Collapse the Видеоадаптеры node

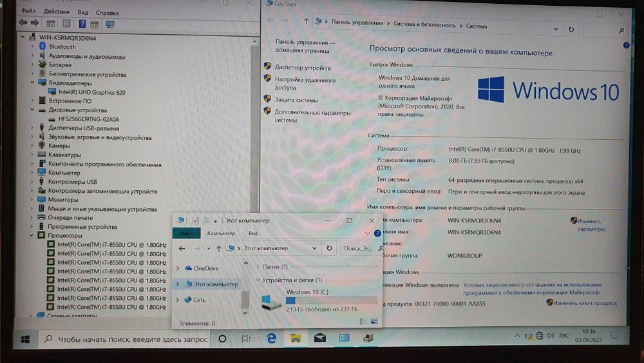(32, 83)
